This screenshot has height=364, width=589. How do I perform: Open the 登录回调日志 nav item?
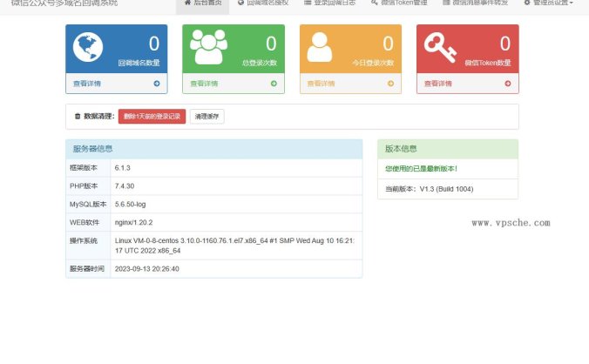330,3
